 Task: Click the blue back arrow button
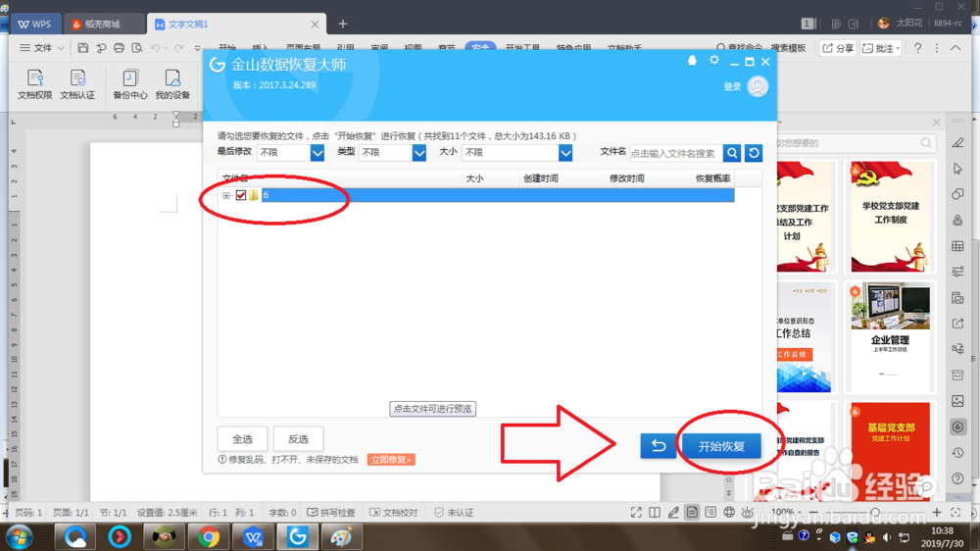click(x=659, y=446)
